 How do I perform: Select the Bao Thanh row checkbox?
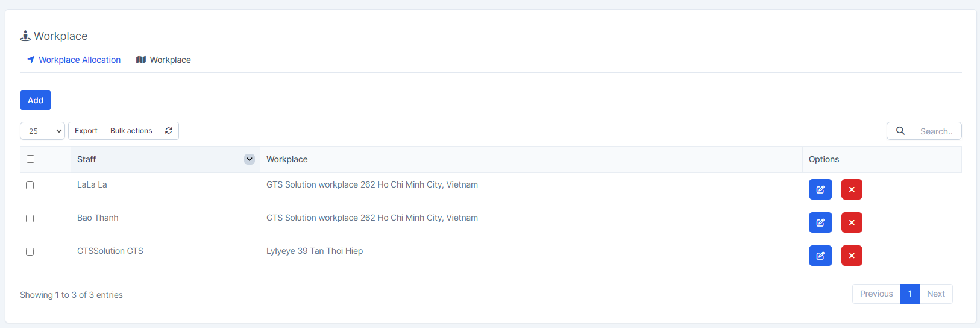30,219
